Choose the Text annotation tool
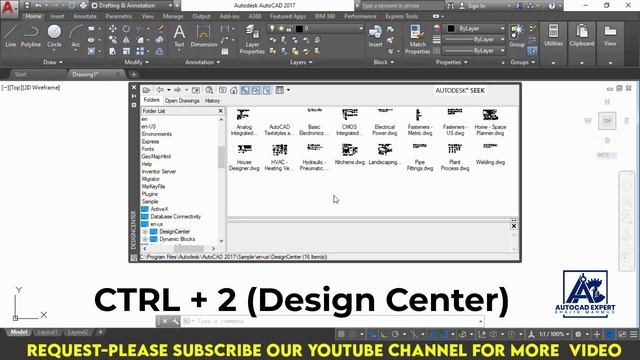This screenshot has width=640, height=360. (179, 36)
